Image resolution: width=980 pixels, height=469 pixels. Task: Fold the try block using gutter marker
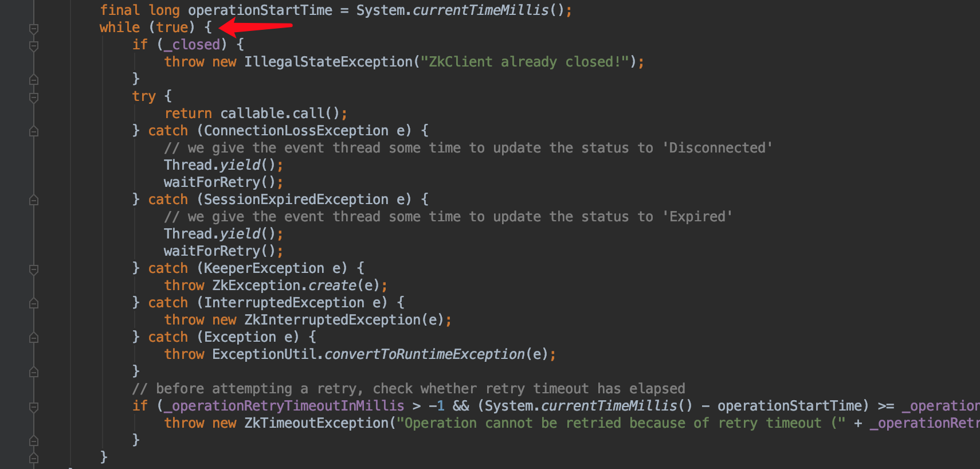tap(34, 97)
